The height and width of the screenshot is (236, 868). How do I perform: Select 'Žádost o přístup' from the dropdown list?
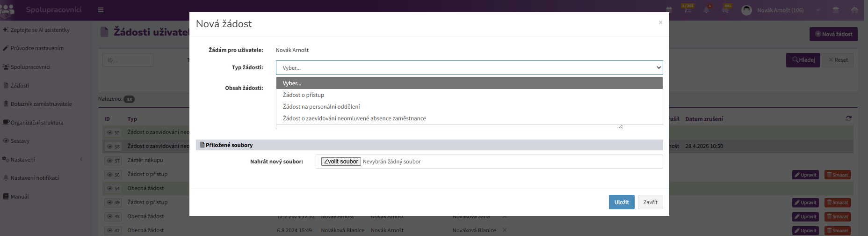pyautogui.click(x=469, y=95)
